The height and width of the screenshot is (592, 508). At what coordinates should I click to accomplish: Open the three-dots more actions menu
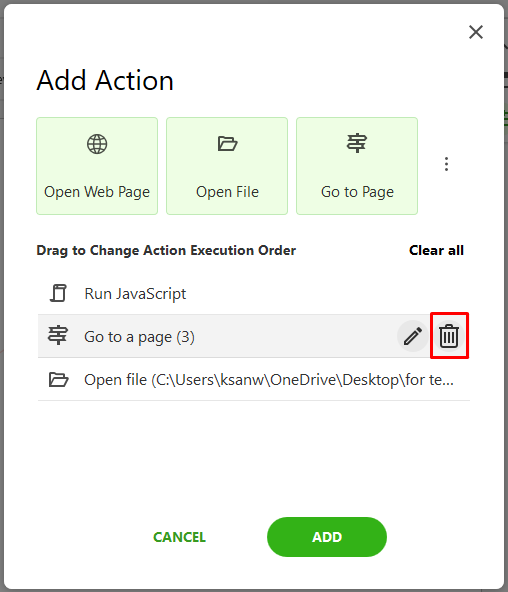point(446,164)
